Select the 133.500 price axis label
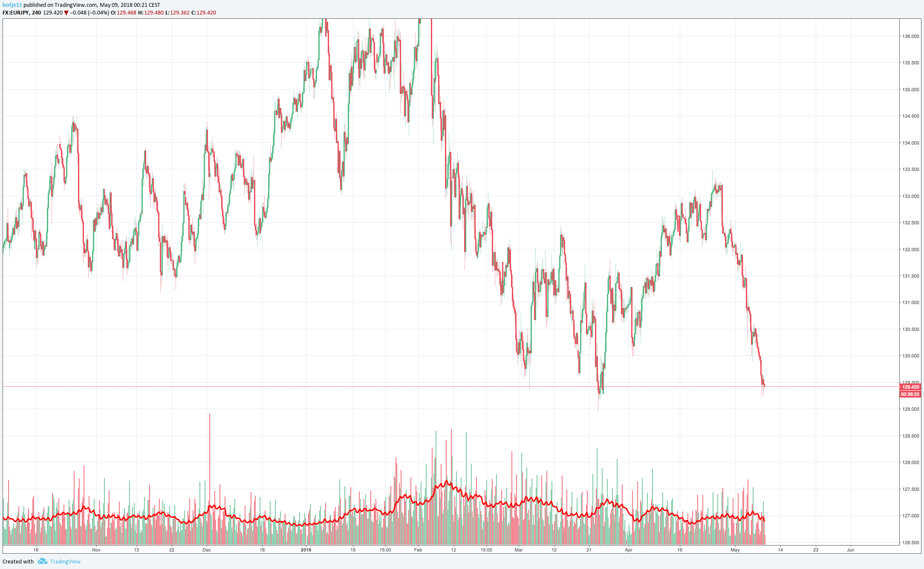 [x=910, y=169]
